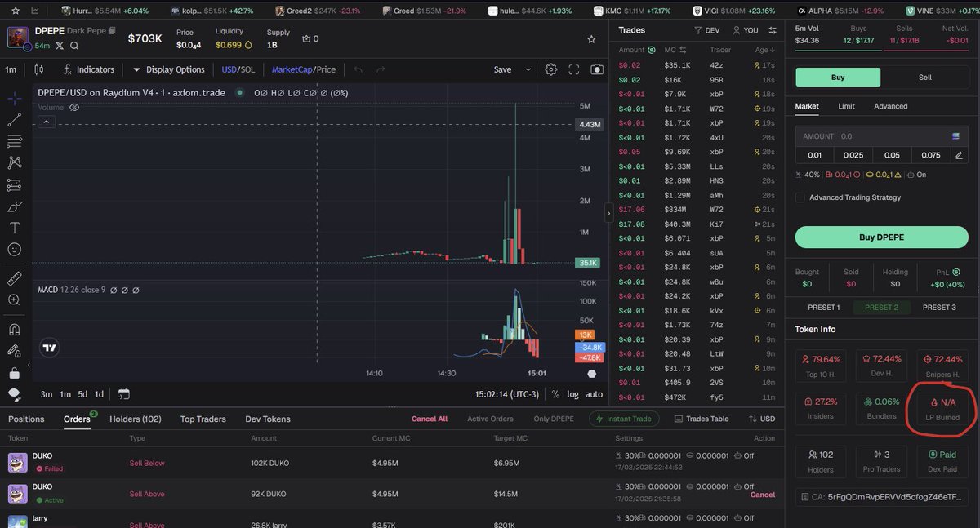Open the Dev Tokens tab

[x=268, y=419]
